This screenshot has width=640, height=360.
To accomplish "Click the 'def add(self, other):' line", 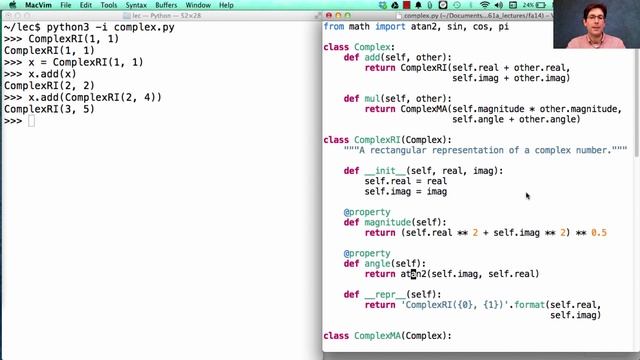I will point(398,57).
